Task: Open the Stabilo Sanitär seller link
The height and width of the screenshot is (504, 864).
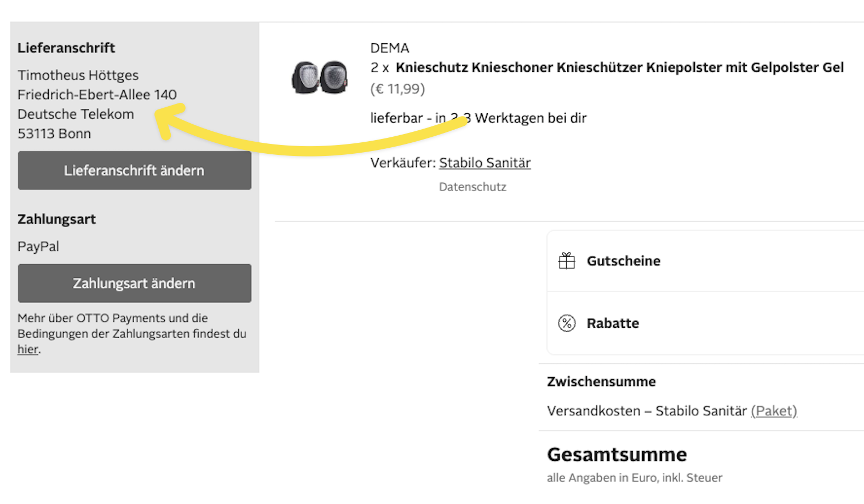Action: [485, 163]
